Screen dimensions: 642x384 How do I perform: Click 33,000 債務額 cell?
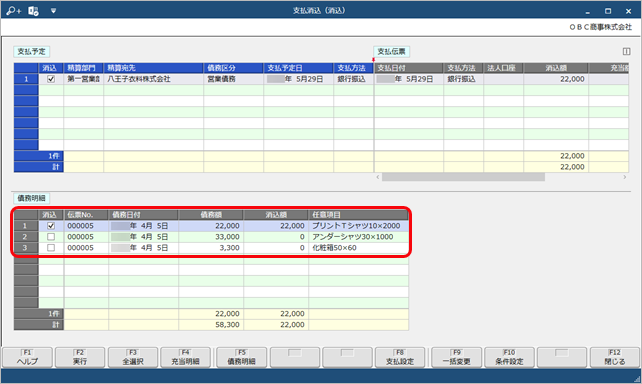211,237
